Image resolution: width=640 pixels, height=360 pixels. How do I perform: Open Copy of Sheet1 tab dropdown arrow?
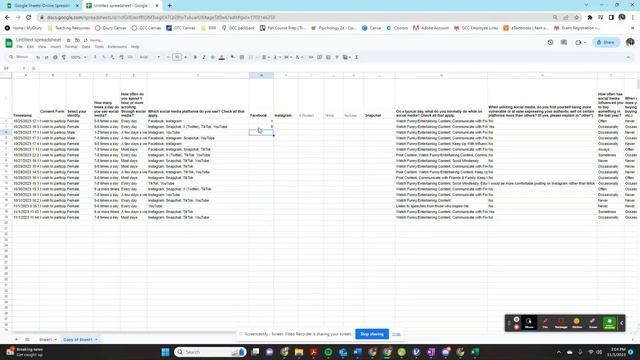pos(96,340)
